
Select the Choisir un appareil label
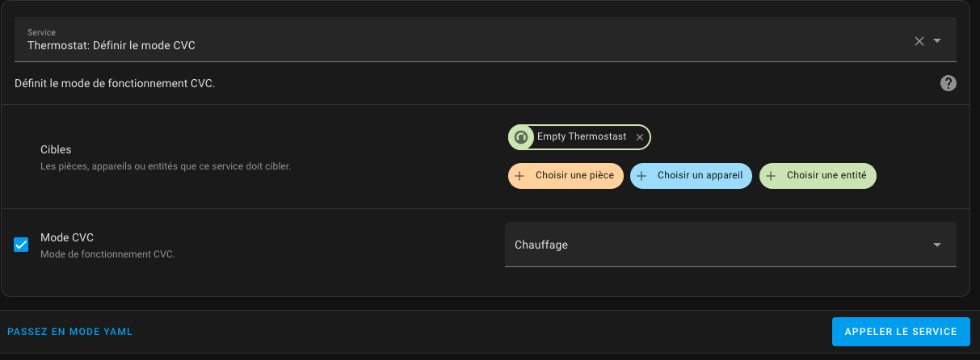coord(701,175)
